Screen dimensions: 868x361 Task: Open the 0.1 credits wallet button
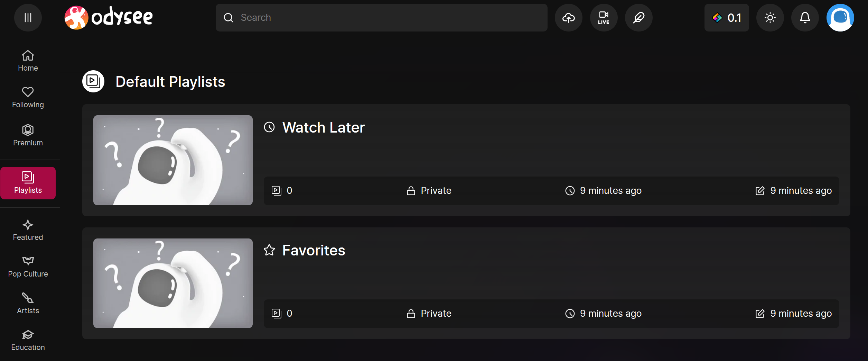727,18
